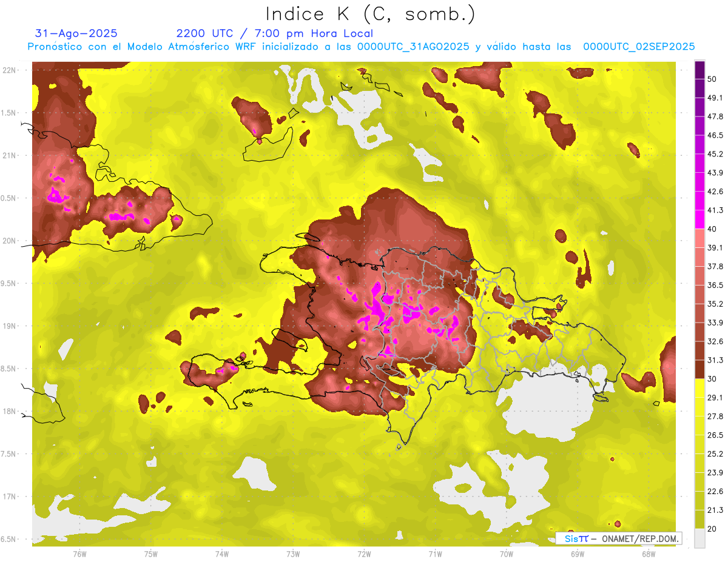Click the '74W' longitude label
Image resolution: width=728 pixels, height=562 pixels.
tap(222, 554)
